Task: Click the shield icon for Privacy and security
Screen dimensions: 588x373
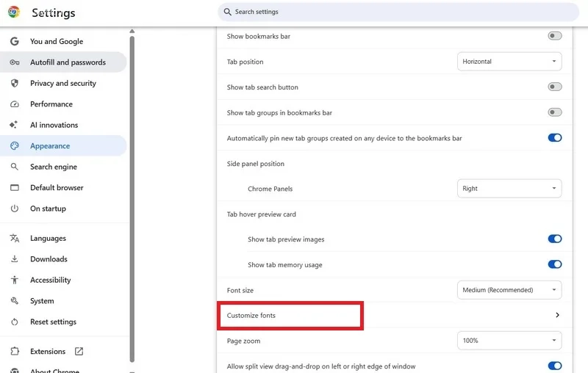Action: pos(15,83)
